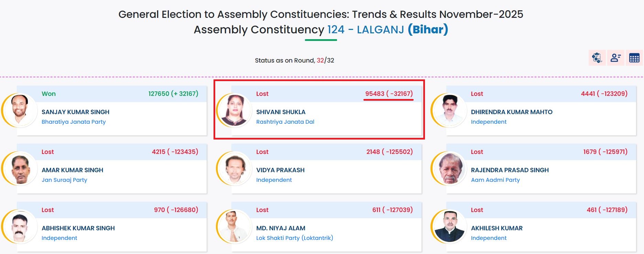
Task: Select the Jan Suraaj Party label
Action: [x=64, y=180]
